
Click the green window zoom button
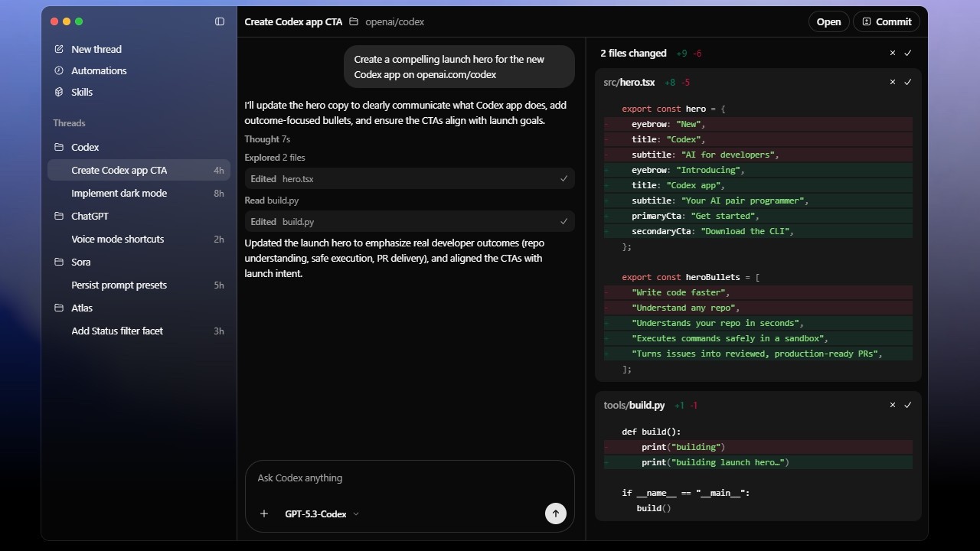79,21
